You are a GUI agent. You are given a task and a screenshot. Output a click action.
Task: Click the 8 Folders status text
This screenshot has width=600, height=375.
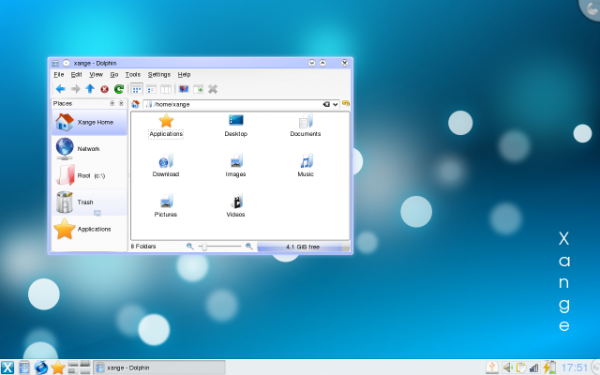point(143,246)
